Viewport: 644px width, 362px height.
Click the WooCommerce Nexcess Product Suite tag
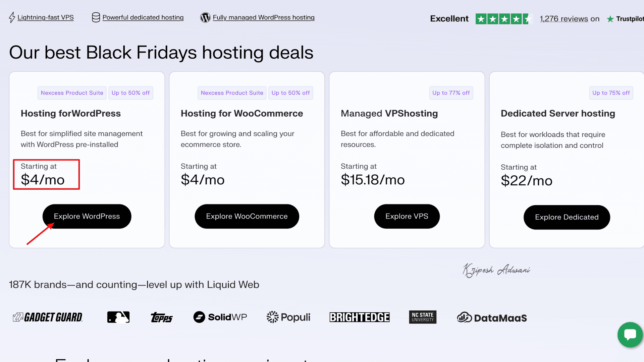click(x=232, y=93)
